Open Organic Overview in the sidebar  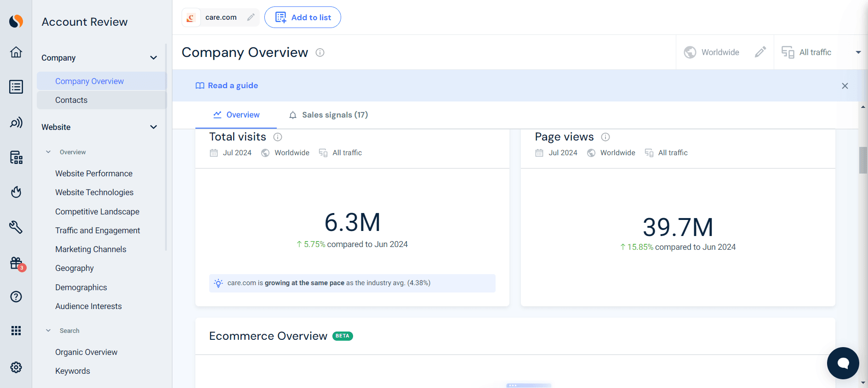pyautogui.click(x=86, y=352)
